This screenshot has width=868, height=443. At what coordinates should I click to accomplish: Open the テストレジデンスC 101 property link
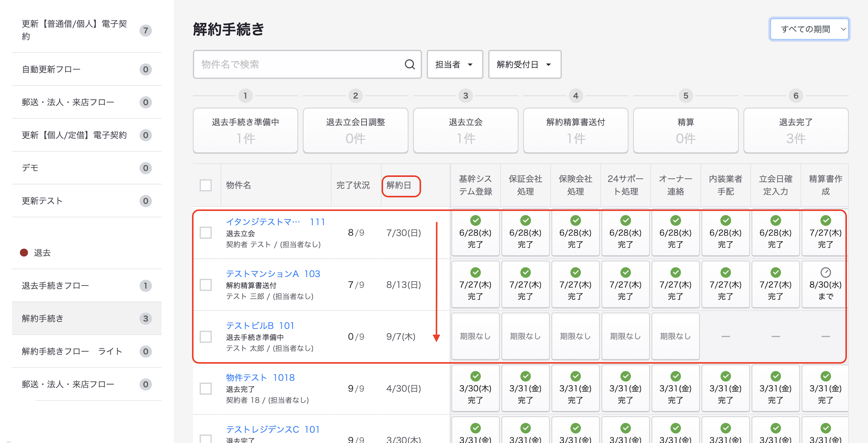273,429
